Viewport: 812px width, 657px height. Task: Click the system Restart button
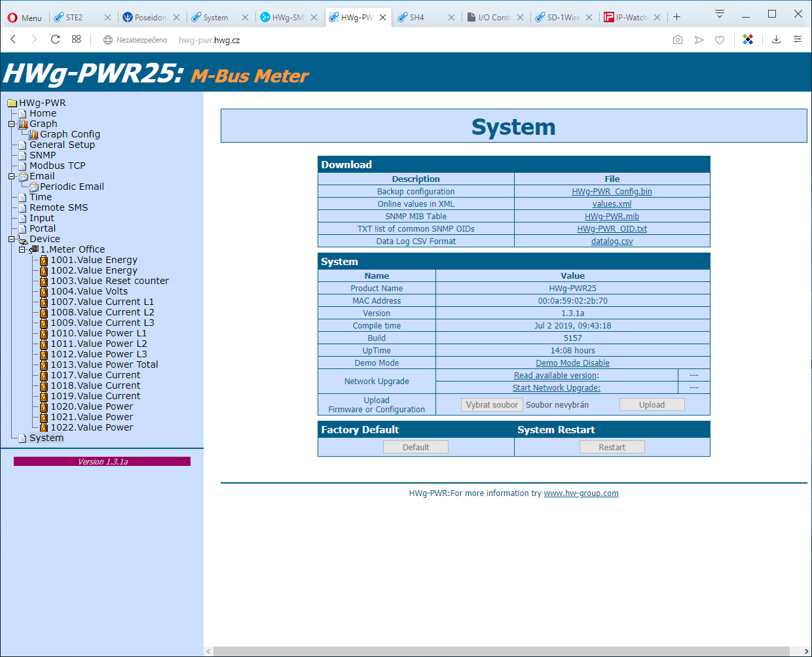tap(612, 448)
